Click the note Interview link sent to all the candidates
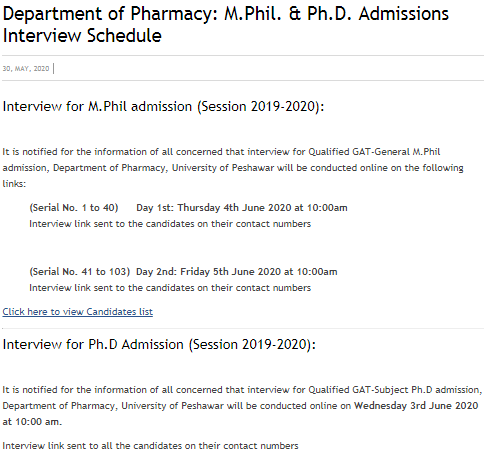This screenshot has width=484, height=458. pyautogui.click(x=150, y=446)
